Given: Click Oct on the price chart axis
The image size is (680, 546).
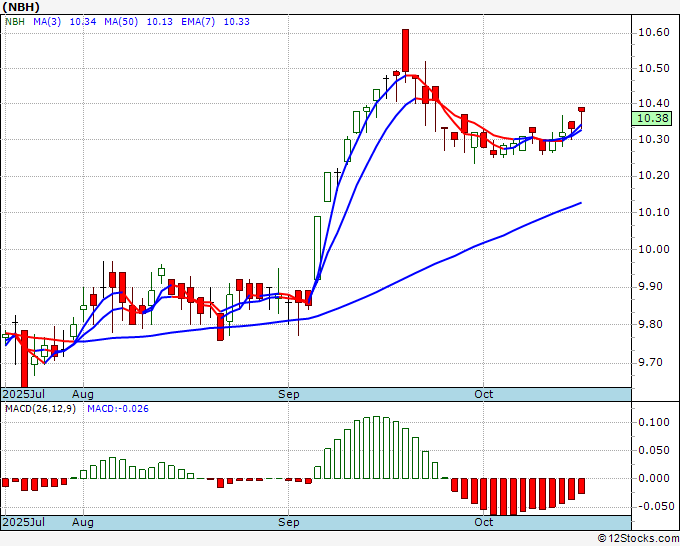Looking at the screenshot, I should 484,394.
